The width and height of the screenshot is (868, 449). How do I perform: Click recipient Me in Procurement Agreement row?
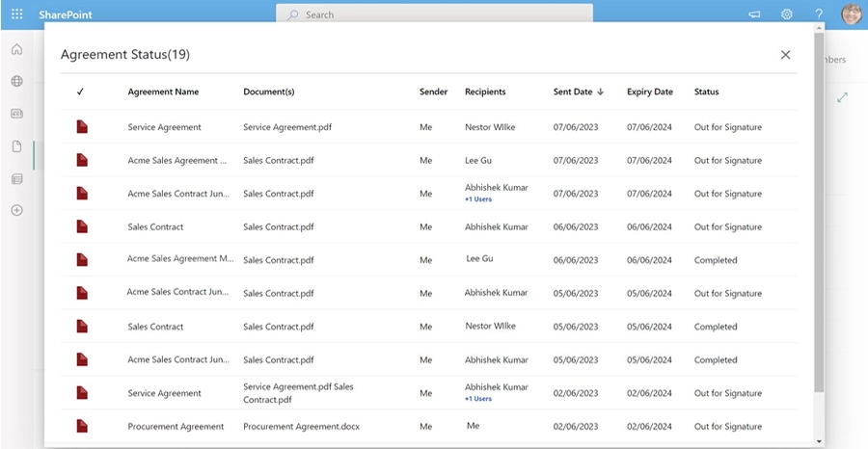point(474,425)
